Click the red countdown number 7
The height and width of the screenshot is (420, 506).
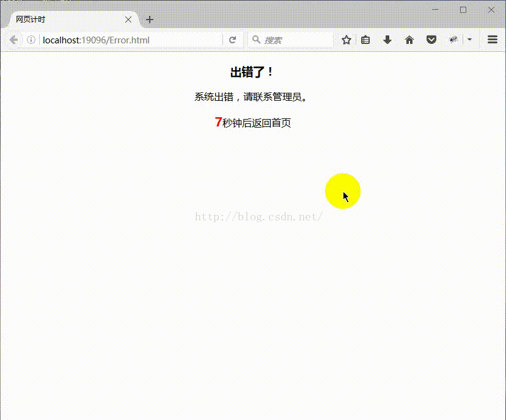click(x=218, y=122)
